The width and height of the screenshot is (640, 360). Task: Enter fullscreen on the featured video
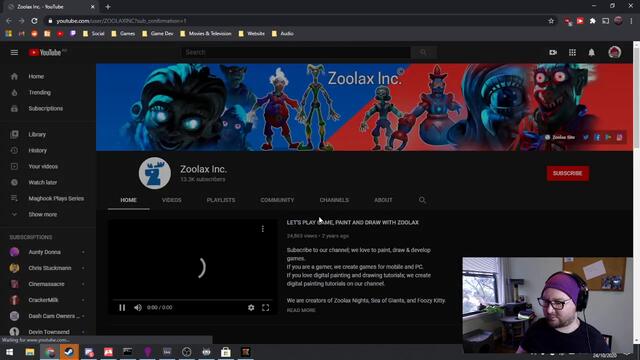tap(265, 308)
